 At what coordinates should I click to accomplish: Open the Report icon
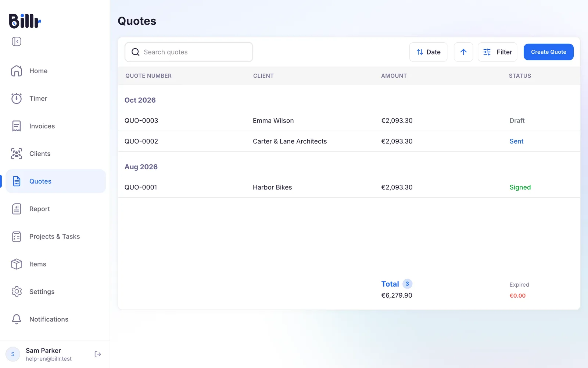coord(17,209)
